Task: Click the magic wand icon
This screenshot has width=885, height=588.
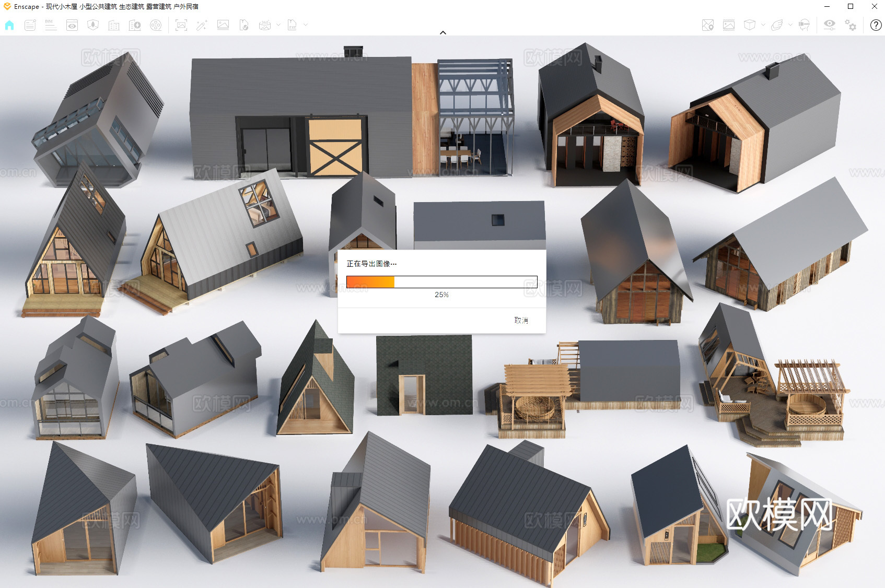Action: point(202,25)
